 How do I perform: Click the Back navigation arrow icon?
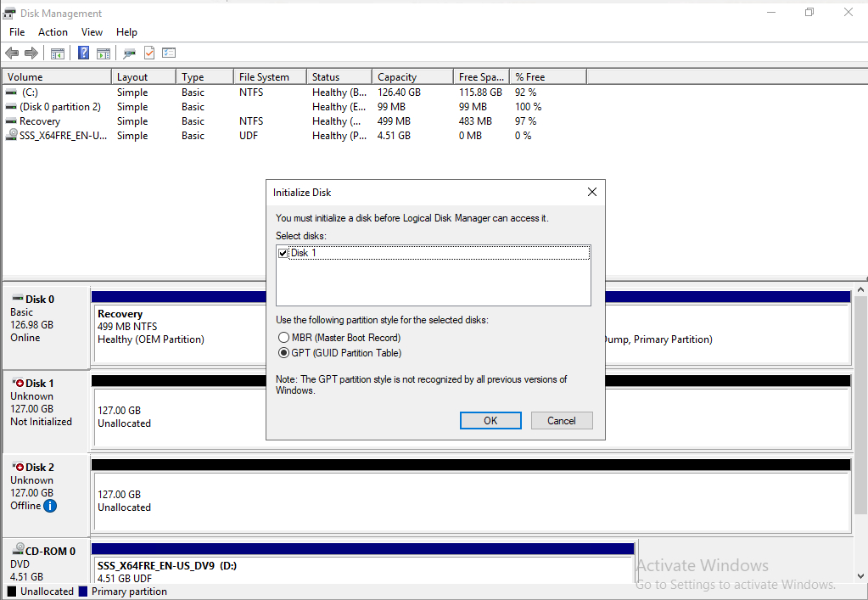[12, 52]
